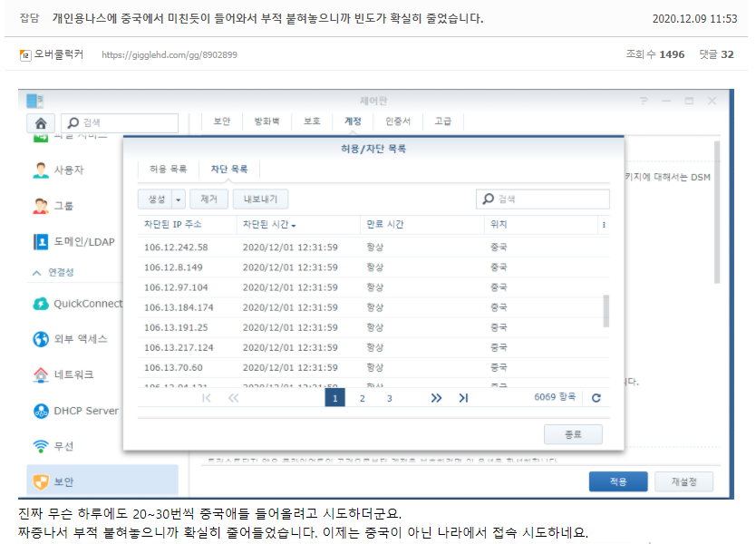Screen dimensions: 756x544
Task: Go to page 2 of block list
Action: click(362, 398)
